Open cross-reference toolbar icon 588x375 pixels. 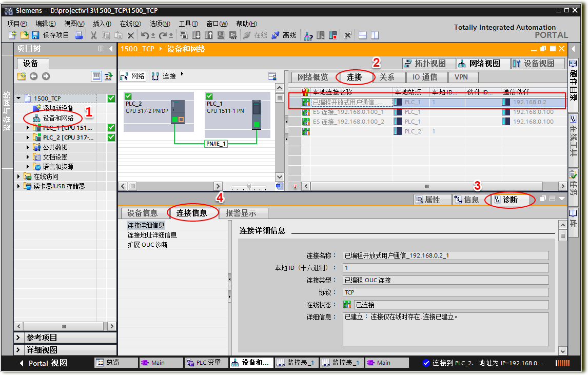pos(348,35)
